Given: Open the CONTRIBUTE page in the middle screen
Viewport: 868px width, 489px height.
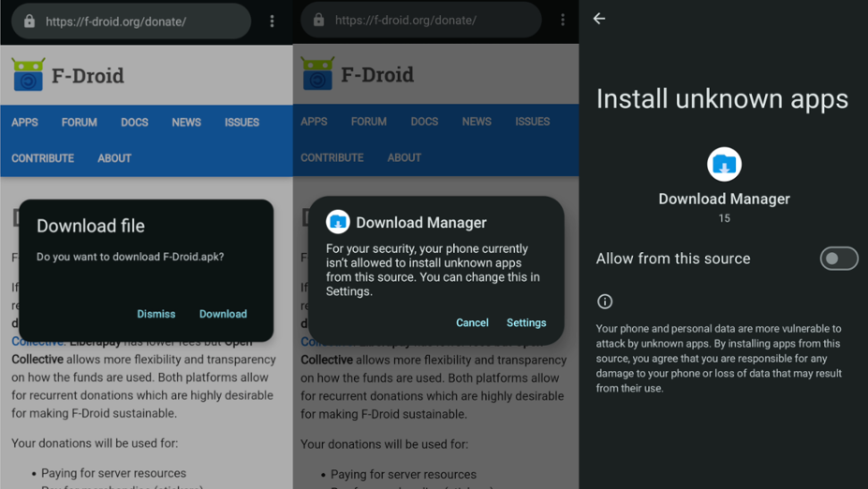Looking at the screenshot, I should click(x=331, y=157).
